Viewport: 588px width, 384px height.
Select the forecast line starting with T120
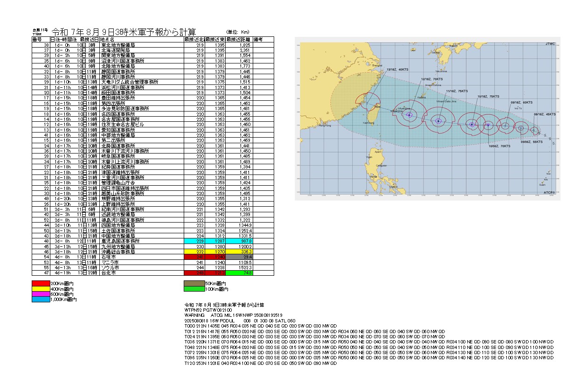click(261, 363)
